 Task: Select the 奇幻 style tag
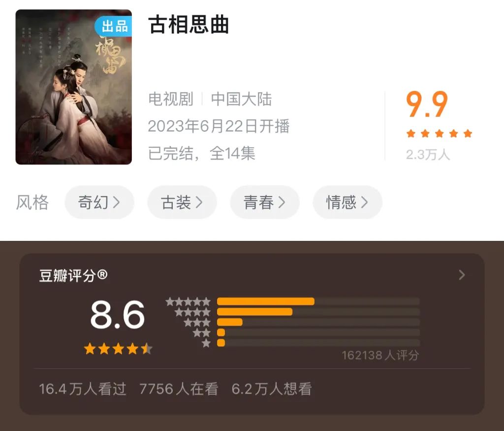[x=99, y=202]
